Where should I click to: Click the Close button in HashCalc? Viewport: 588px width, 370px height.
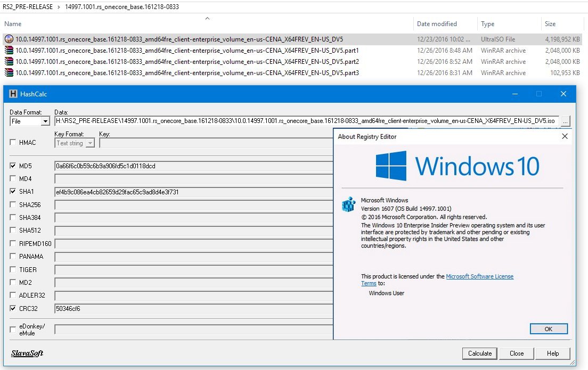(517, 353)
